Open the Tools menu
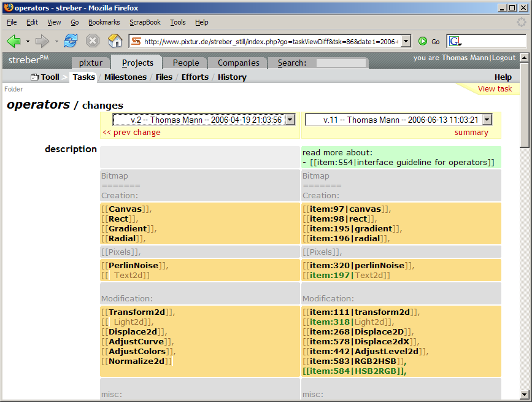Screen dimensions: 532x402 pyautogui.click(x=178, y=22)
